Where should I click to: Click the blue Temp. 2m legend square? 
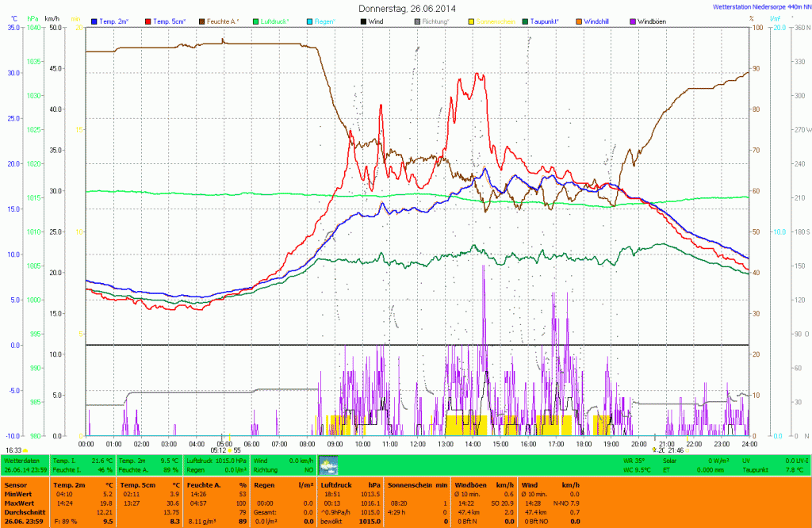pos(95,21)
